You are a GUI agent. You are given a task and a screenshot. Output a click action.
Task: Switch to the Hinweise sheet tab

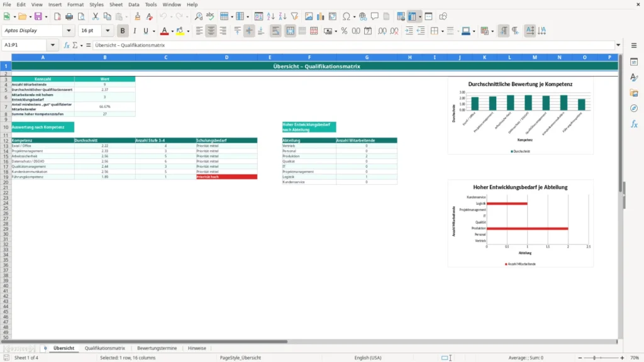click(197, 348)
